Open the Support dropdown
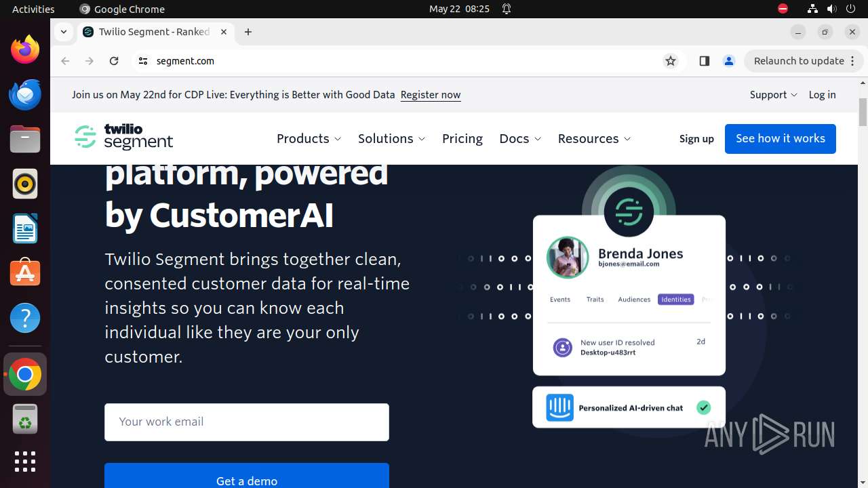 773,95
